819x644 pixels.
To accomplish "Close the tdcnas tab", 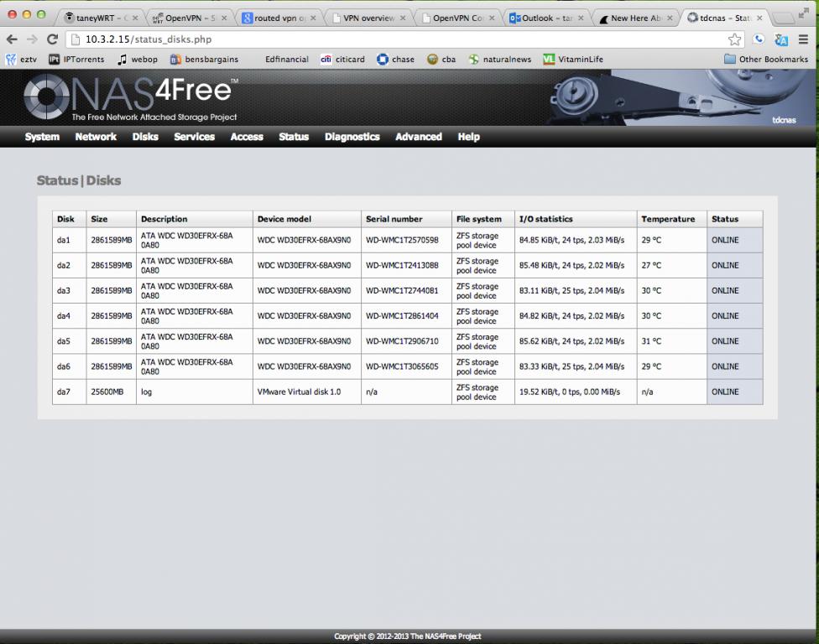I will pos(759,18).
